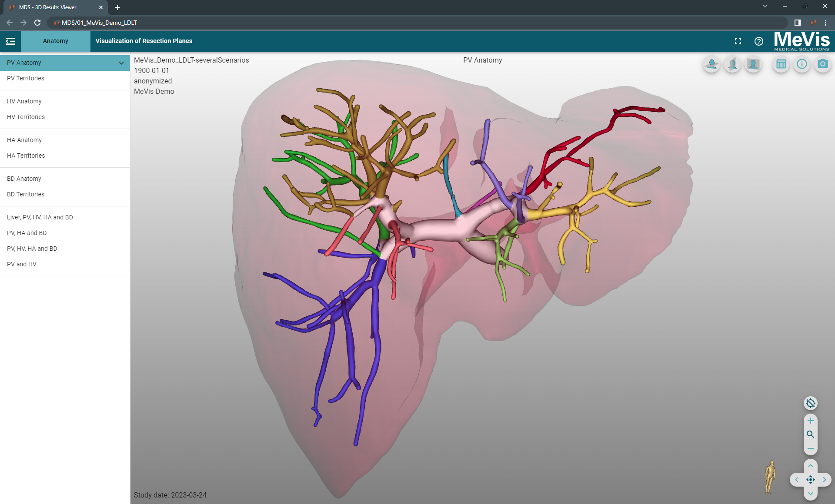835x504 pixels.
Task: Click the MeVis-Demo label
Action: tap(154, 92)
